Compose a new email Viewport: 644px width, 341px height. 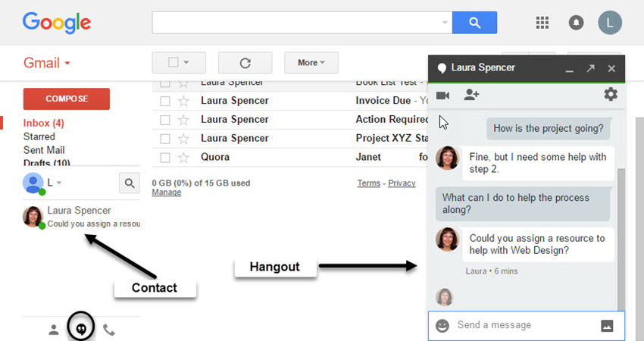(x=67, y=99)
